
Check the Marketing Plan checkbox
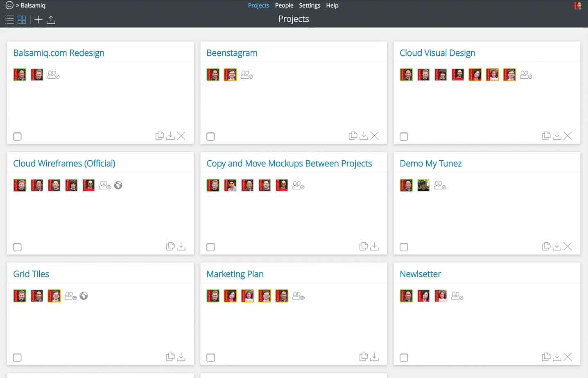pos(210,358)
